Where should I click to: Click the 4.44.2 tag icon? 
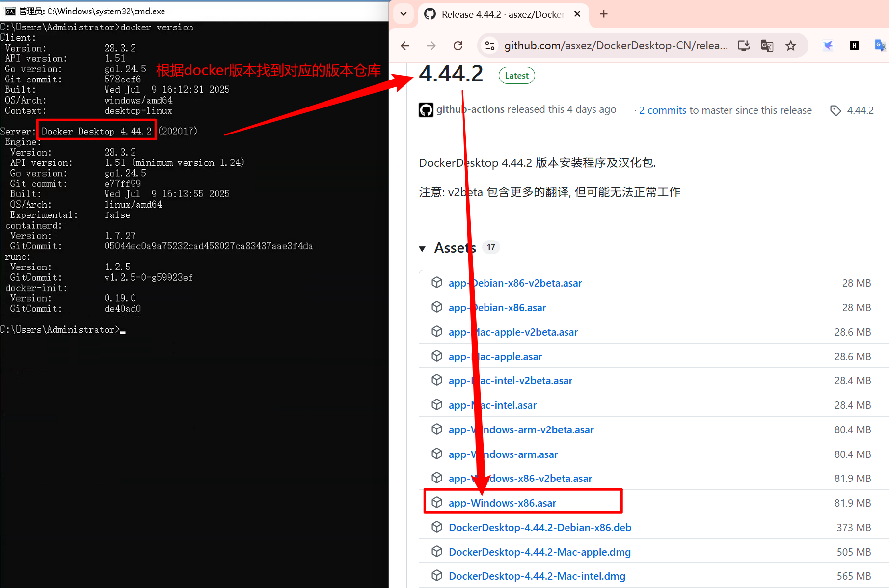(835, 110)
